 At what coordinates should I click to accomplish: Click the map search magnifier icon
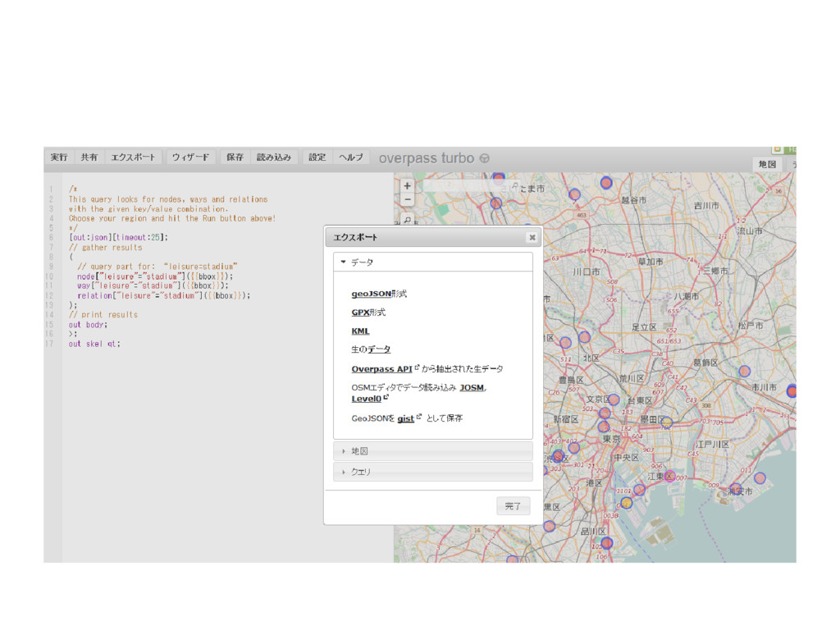tap(407, 221)
